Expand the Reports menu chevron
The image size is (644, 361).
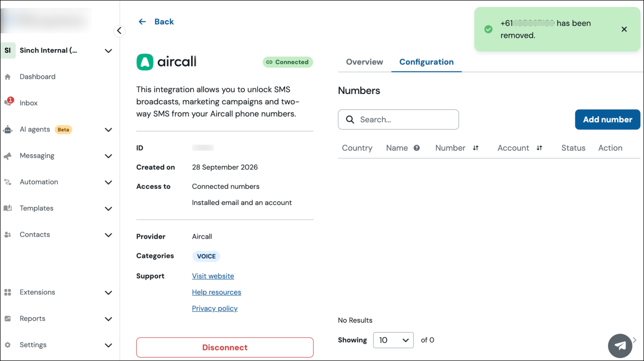pyautogui.click(x=108, y=319)
